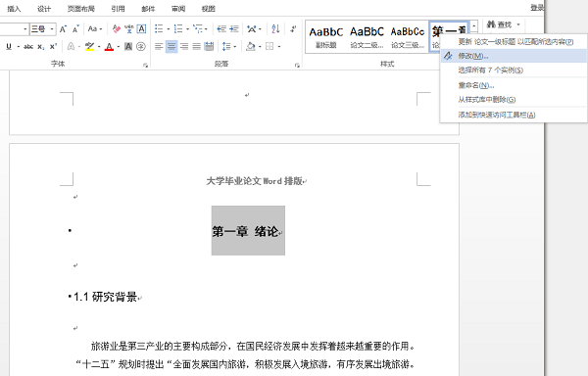Click the numbered list icon
The height and width of the screenshot is (376, 588).
[178, 28]
